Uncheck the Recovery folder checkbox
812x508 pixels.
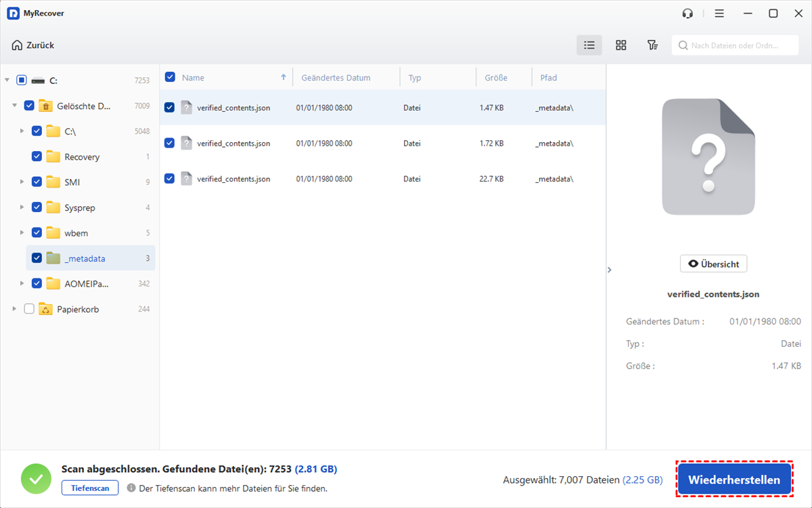(x=37, y=156)
